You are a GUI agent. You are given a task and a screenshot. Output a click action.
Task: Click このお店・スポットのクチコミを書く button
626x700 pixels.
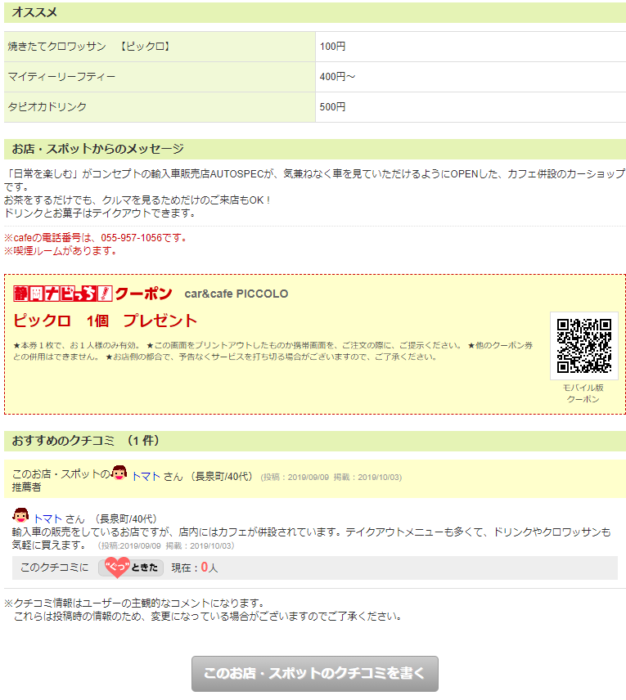pyautogui.click(x=314, y=673)
